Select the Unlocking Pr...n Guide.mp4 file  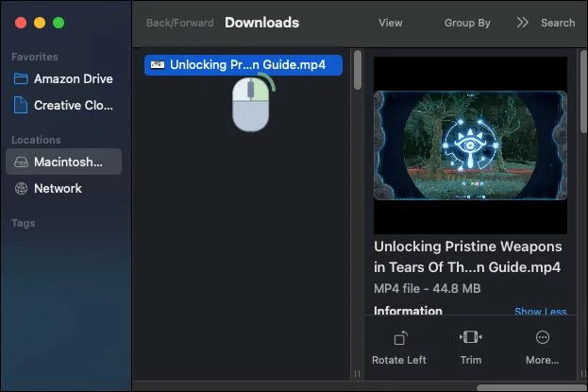(244, 65)
